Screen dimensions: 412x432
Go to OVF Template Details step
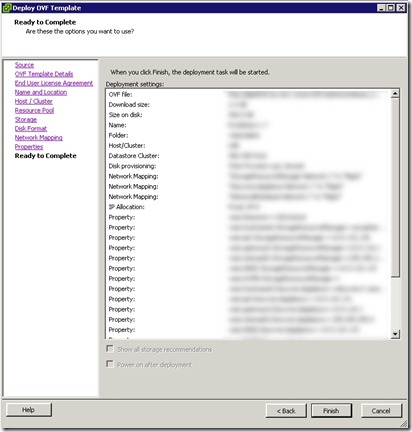click(44, 74)
